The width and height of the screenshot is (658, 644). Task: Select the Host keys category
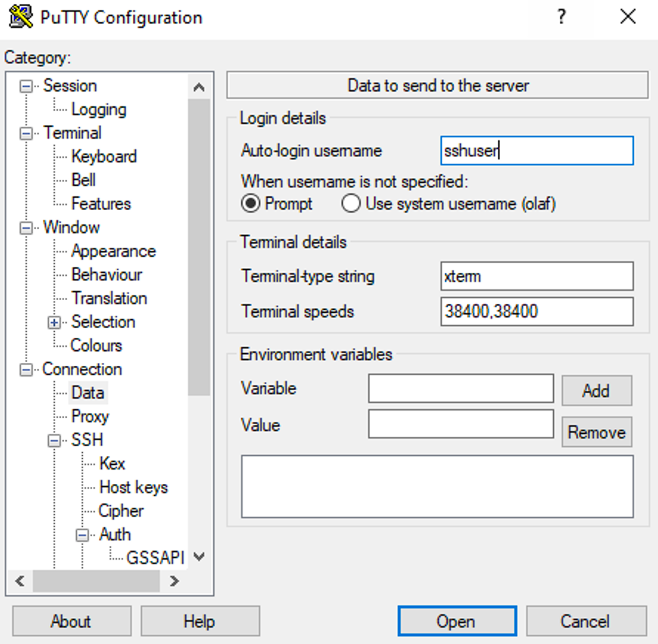(134, 487)
